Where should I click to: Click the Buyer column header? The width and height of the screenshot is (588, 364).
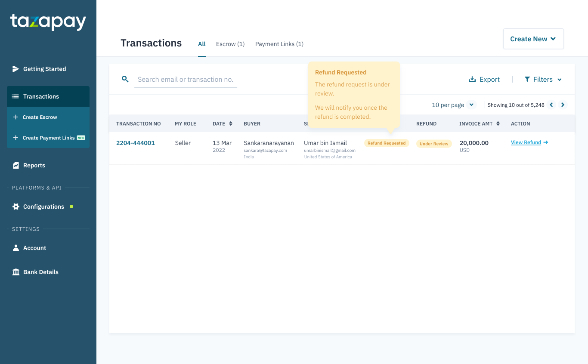pyautogui.click(x=252, y=123)
